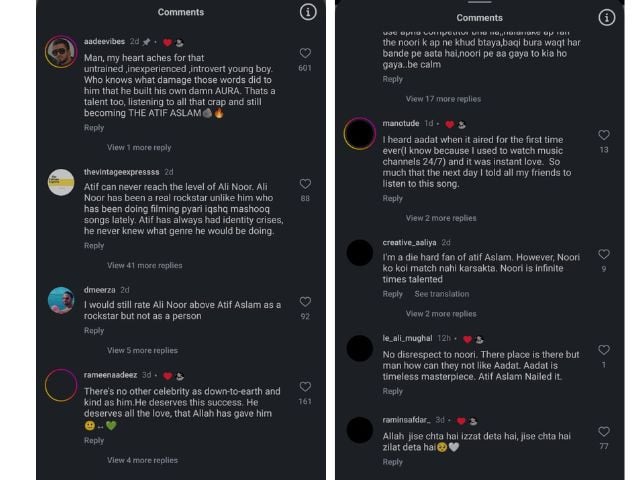Tap heart on creative_aaliya's comment

tap(603, 253)
